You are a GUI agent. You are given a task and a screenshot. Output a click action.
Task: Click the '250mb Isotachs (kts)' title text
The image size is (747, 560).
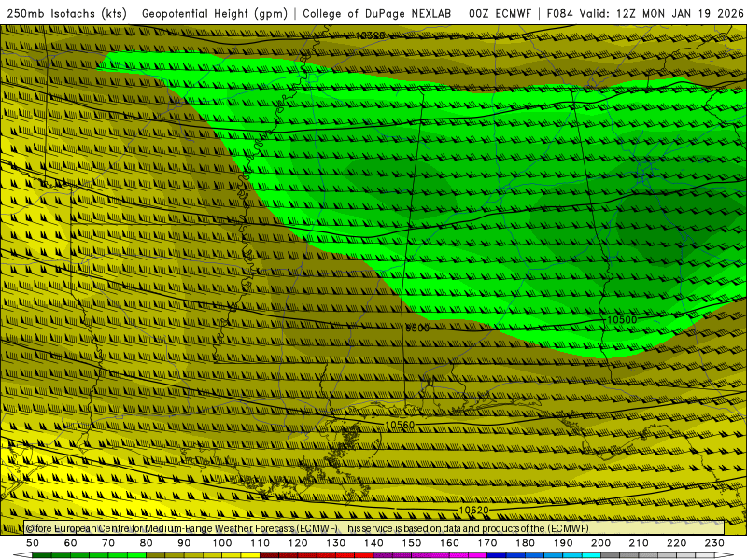pos(67,13)
